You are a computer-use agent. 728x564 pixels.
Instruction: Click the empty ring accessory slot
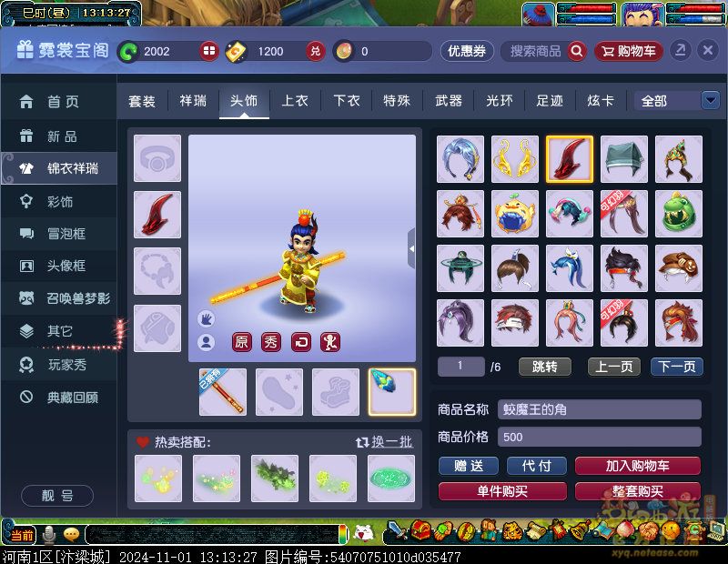(x=157, y=158)
